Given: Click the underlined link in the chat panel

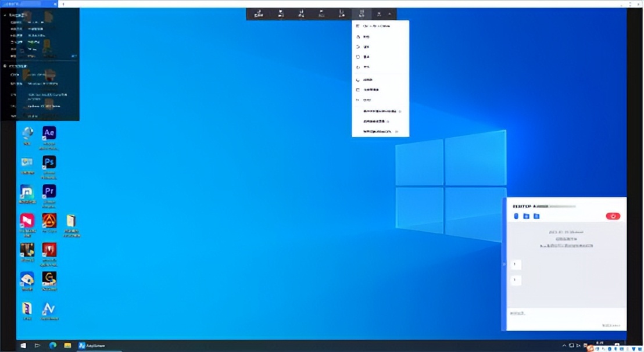Looking at the screenshot, I should click(567, 246).
